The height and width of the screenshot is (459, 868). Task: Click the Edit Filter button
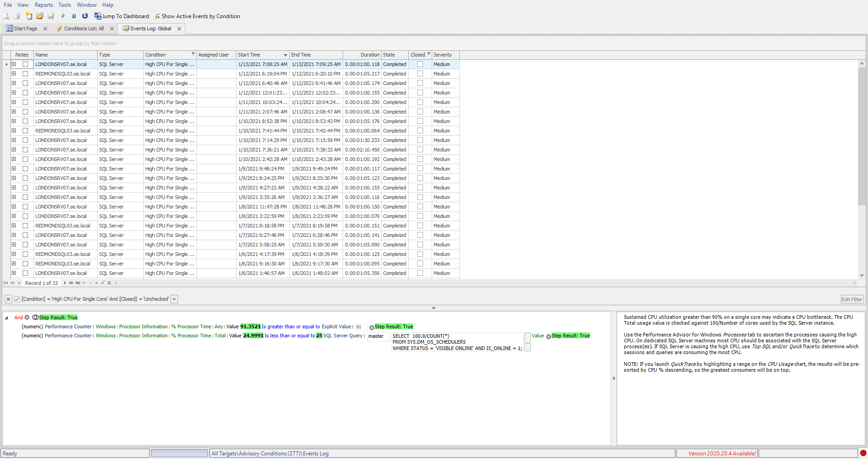(x=852, y=299)
